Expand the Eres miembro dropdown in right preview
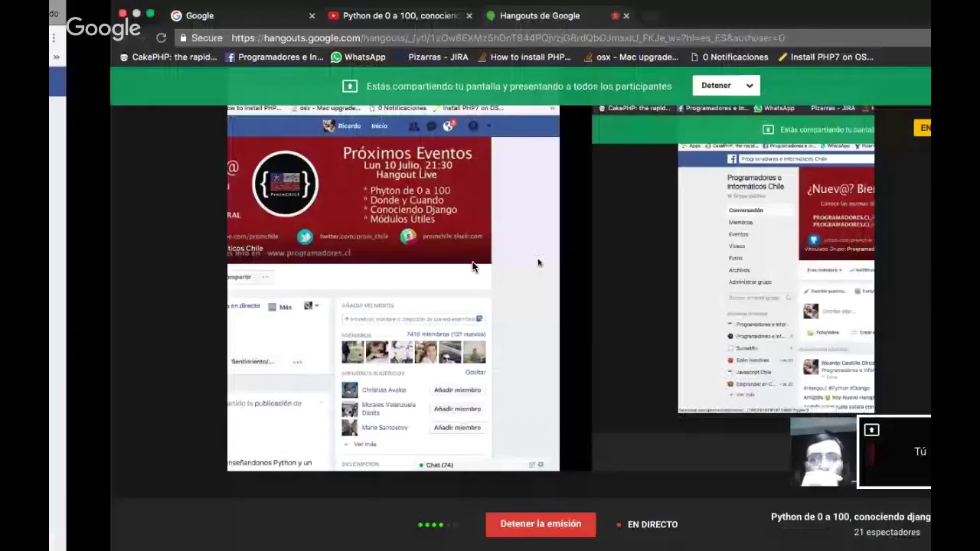 point(825,270)
